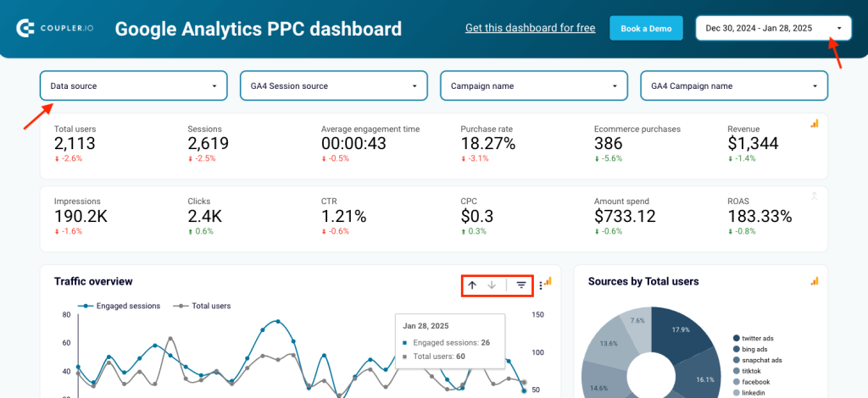Click the Traffic overview heading
The image size is (868, 398).
93,281
